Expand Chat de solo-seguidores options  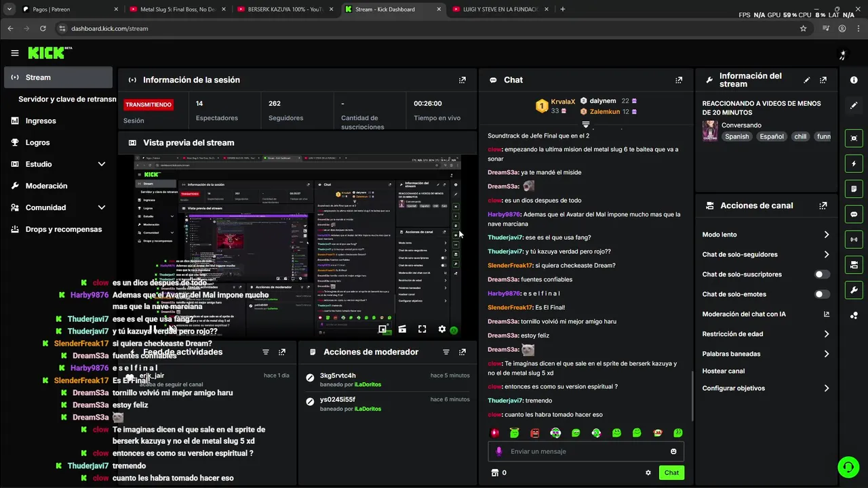(827, 255)
